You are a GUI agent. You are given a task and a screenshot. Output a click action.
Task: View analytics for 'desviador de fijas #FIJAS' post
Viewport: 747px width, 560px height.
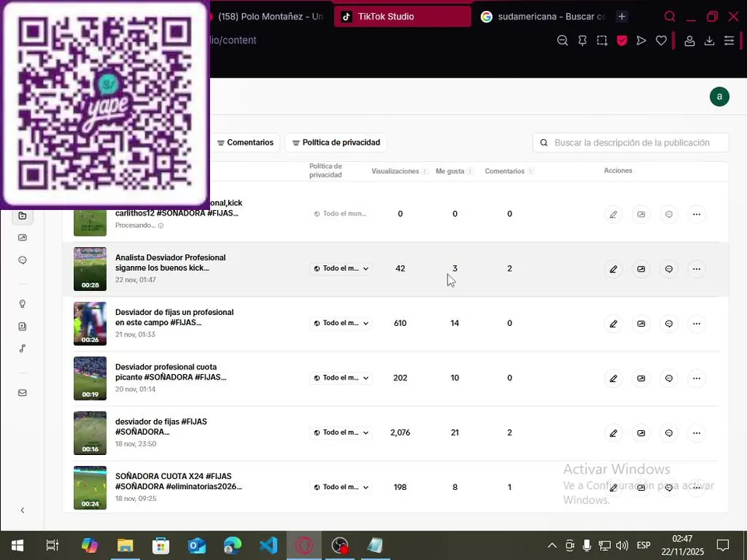pos(641,433)
